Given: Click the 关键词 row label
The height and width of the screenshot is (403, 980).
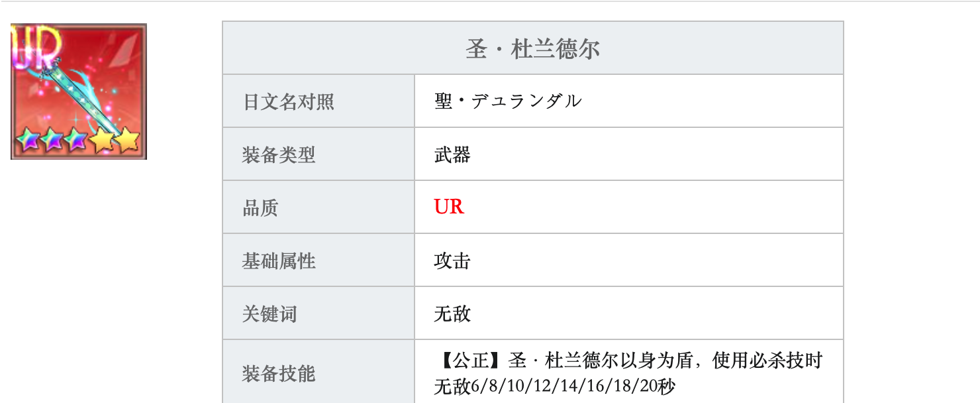Looking at the screenshot, I should click(x=269, y=314).
